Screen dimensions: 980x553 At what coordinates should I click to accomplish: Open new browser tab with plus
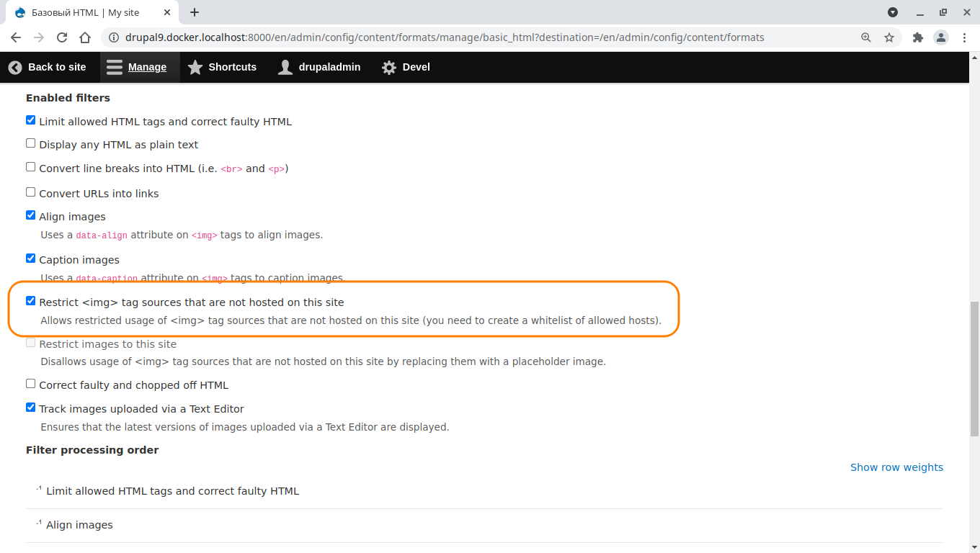(195, 12)
